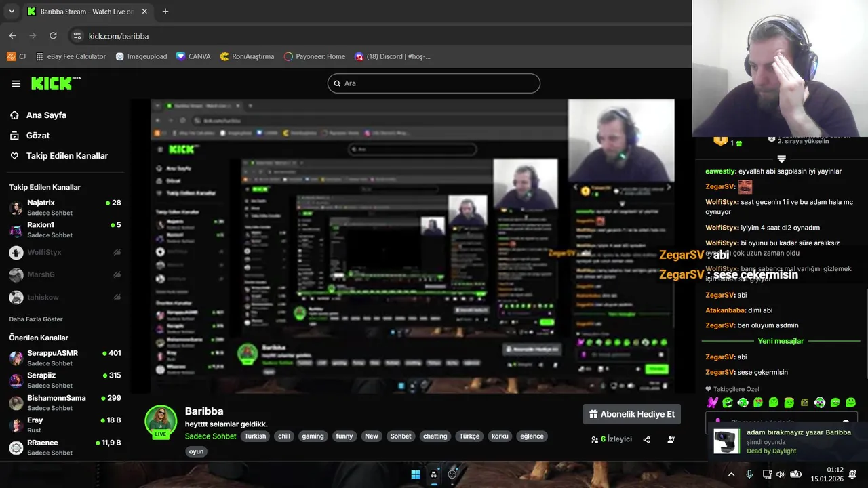Click the last green emote in row

(851, 403)
